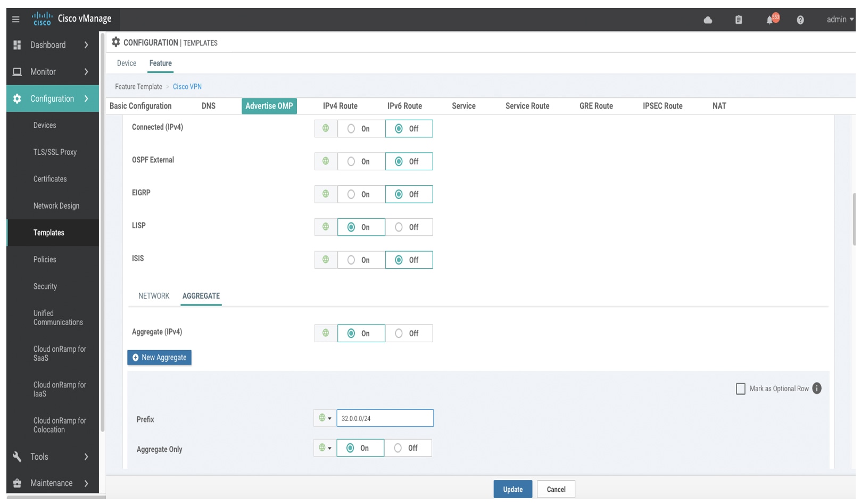Image resolution: width=861 pixels, height=504 pixels.
Task: Open Policies in the sidebar
Action: click(45, 260)
